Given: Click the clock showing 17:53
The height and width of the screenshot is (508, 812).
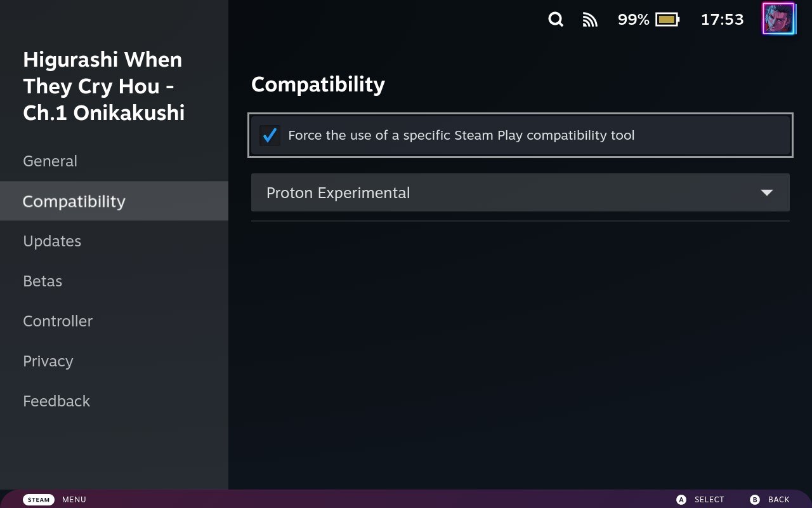Looking at the screenshot, I should (x=722, y=20).
